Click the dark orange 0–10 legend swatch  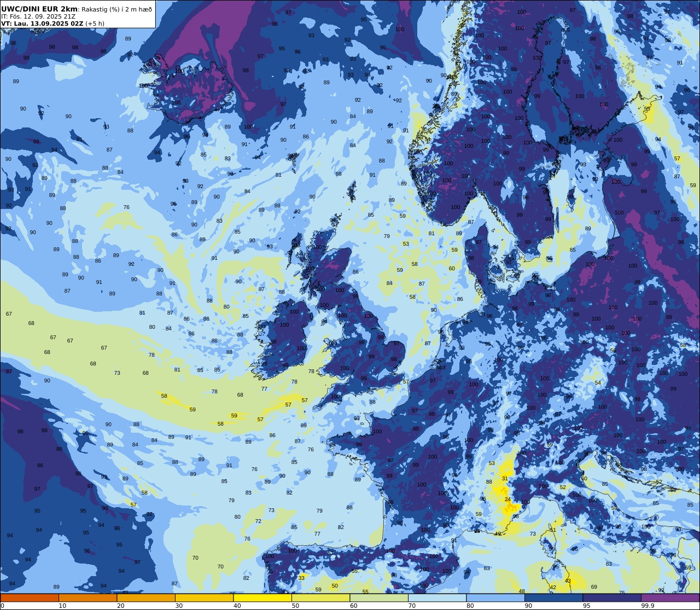pyautogui.click(x=30, y=597)
